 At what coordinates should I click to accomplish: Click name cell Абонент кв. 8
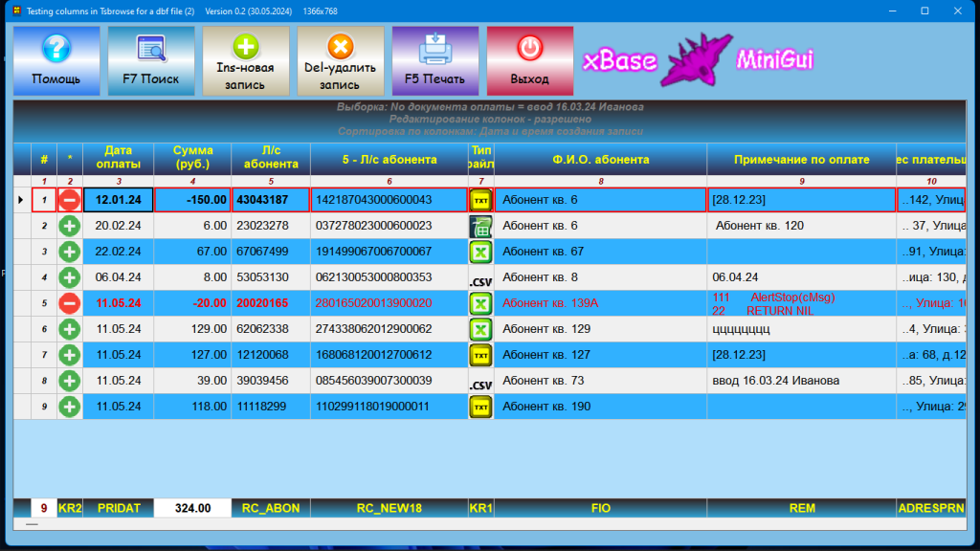(x=601, y=277)
